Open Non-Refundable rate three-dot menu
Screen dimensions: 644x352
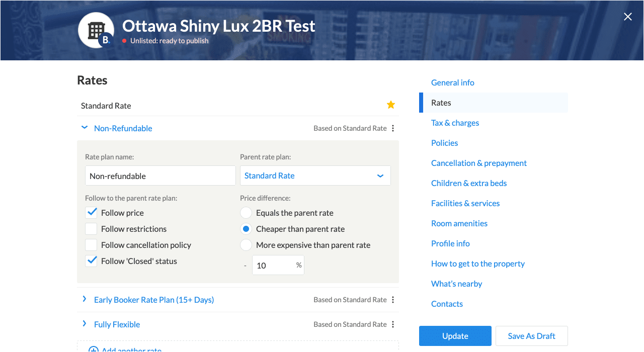[393, 128]
